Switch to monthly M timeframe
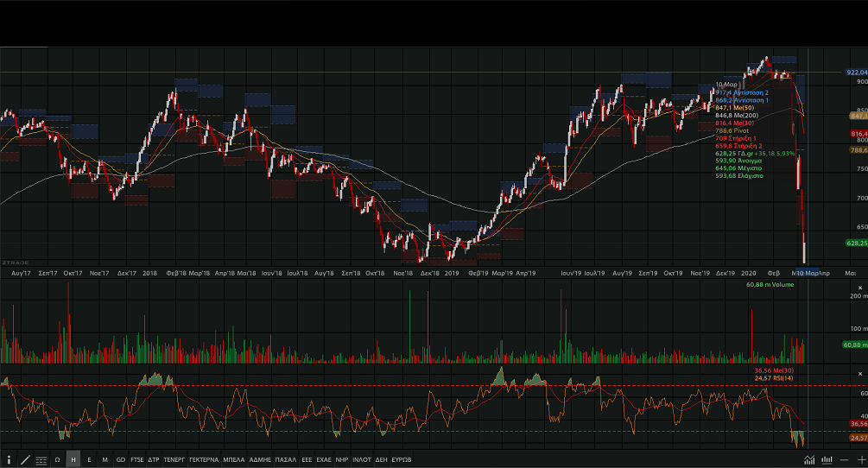 (105, 459)
